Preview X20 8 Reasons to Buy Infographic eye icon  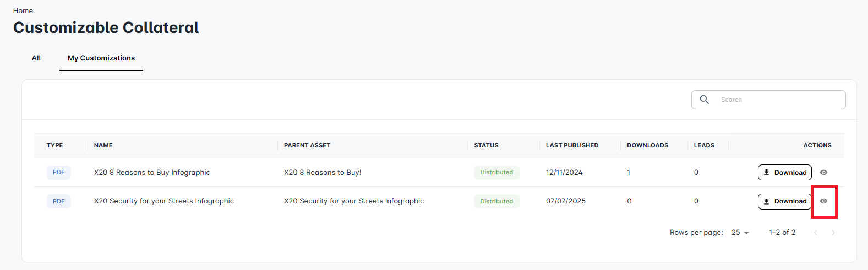823,173
